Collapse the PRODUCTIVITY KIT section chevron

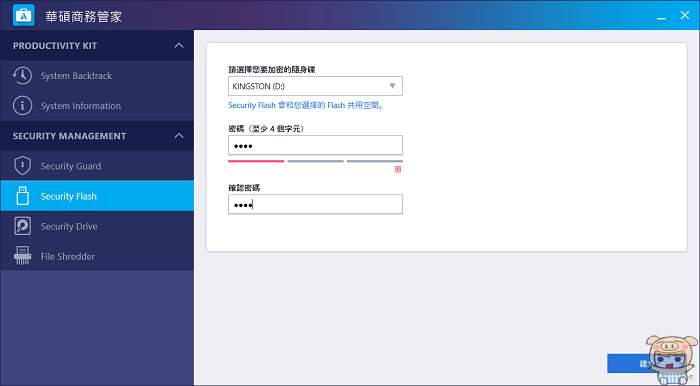179,46
